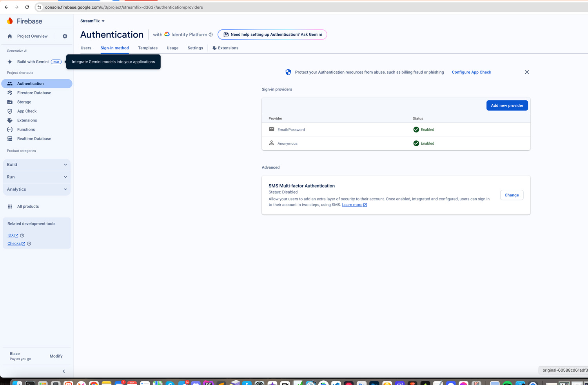Click SMS Multi-factor Authentication heading

pos(301,186)
